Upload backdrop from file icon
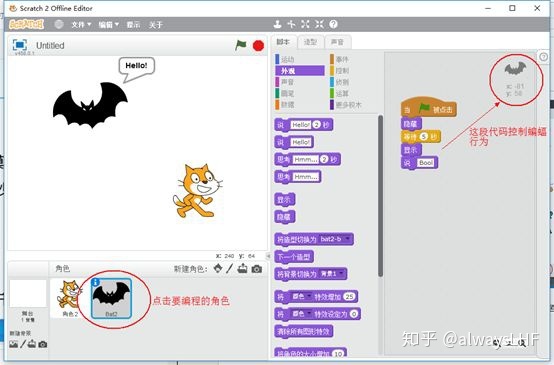The height and width of the screenshot is (365, 554). click(x=32, y=344)
